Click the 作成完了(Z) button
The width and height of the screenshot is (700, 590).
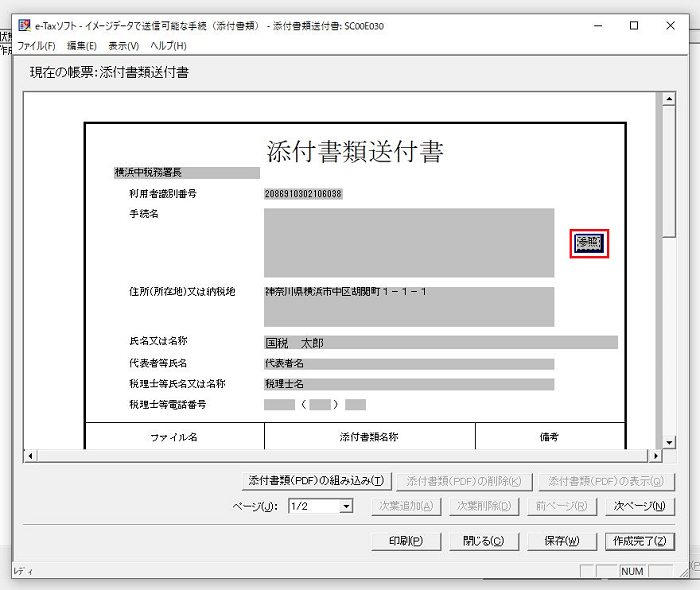point(640,541)
